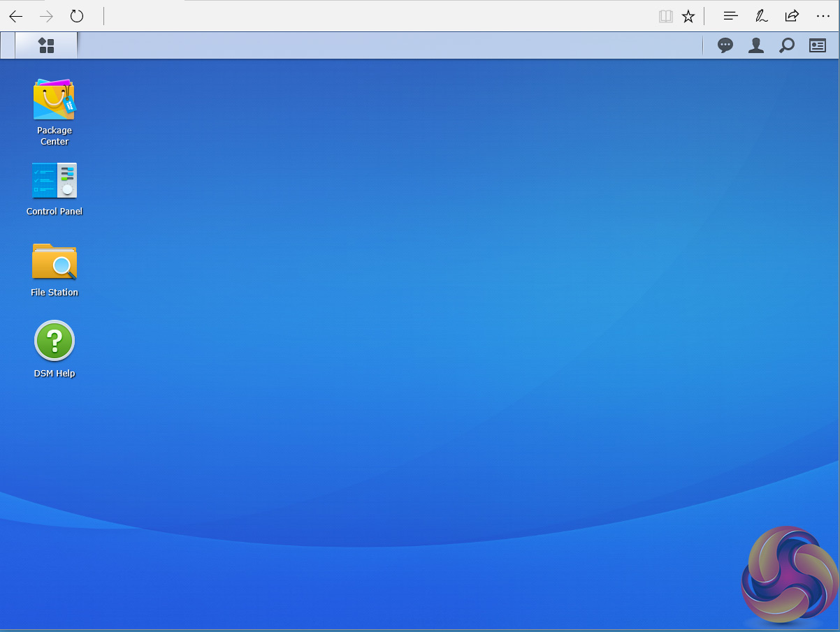
Task: Select the File Station label text
Action: (55, 293)
